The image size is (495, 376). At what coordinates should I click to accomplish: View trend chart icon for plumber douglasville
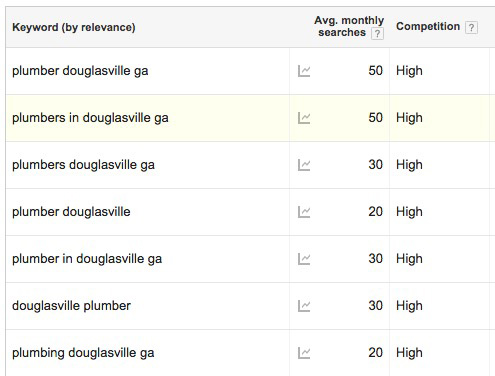[x=304, y=212]
